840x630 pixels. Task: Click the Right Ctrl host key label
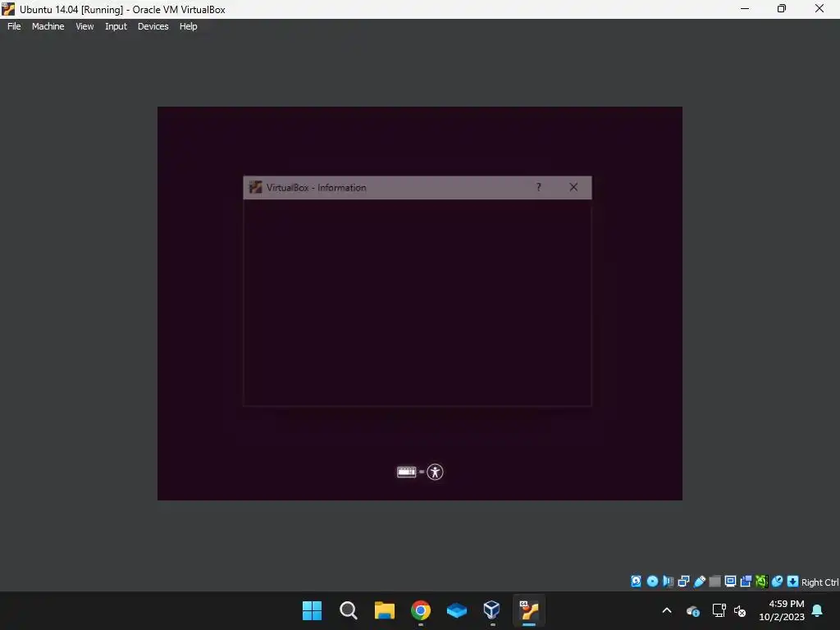click(x=819, y=582)
